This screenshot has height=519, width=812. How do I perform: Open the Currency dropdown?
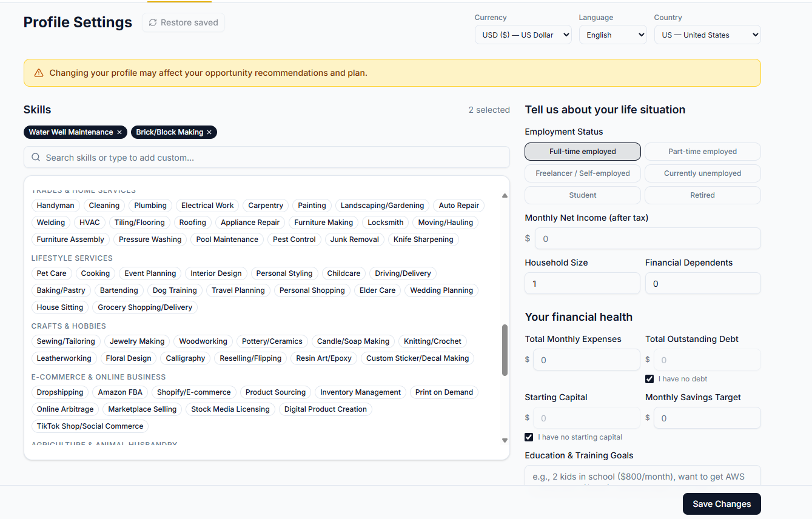tap(523, 35)
